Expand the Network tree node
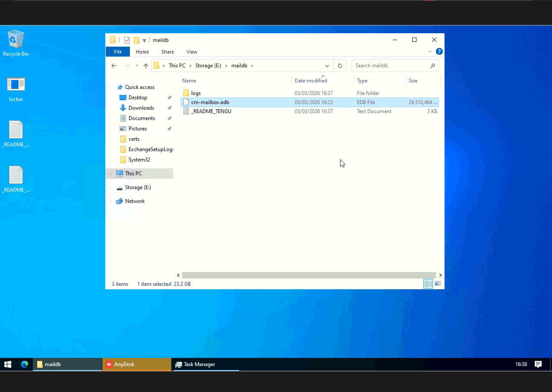 click(111, 201)
